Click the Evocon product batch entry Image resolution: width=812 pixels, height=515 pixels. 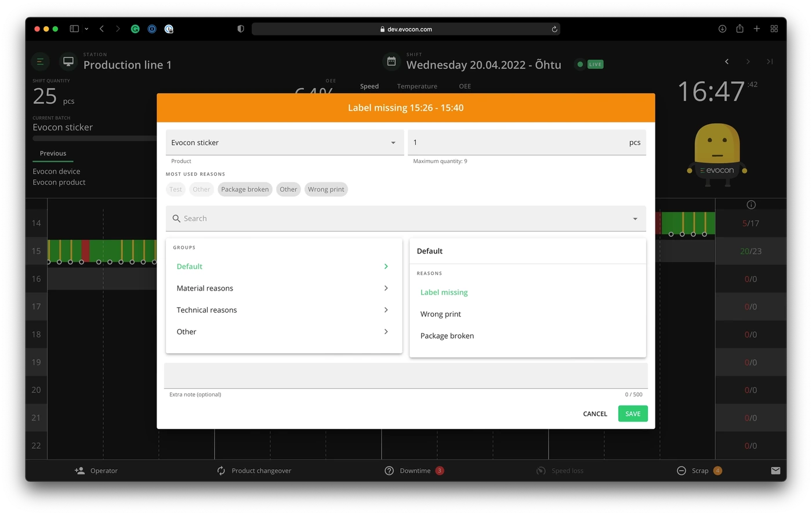tap(59, 182)
